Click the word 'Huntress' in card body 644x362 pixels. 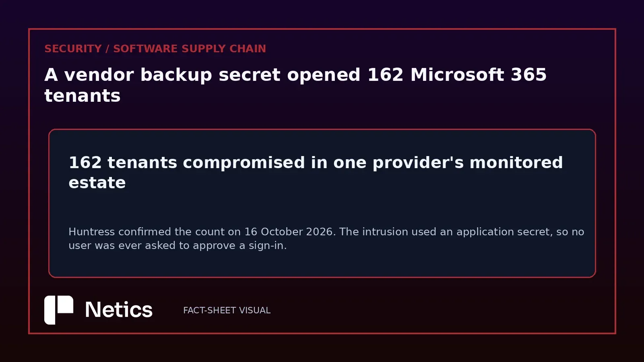[x=92, y=232]
